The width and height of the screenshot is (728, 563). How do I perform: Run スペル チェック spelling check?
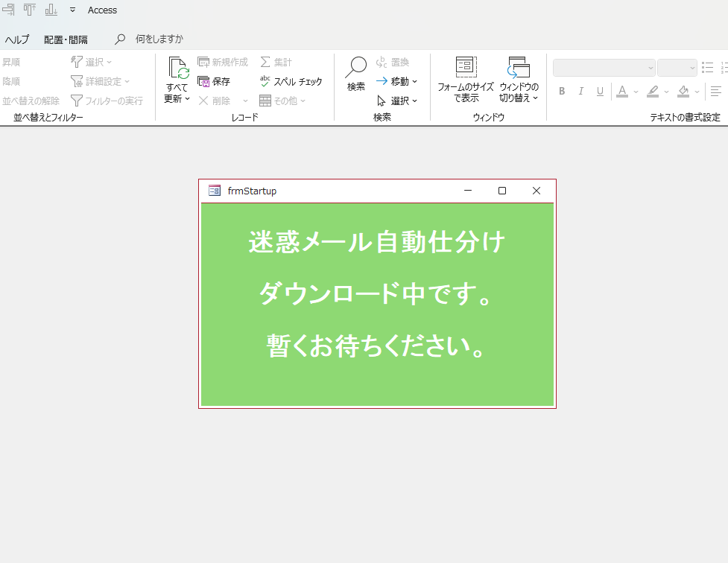(291, 82)
